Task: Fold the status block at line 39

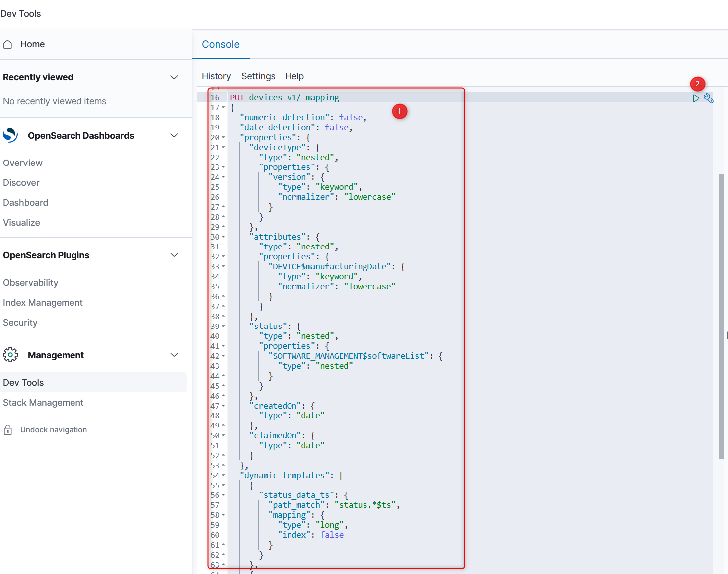Action: pos(223,326)
